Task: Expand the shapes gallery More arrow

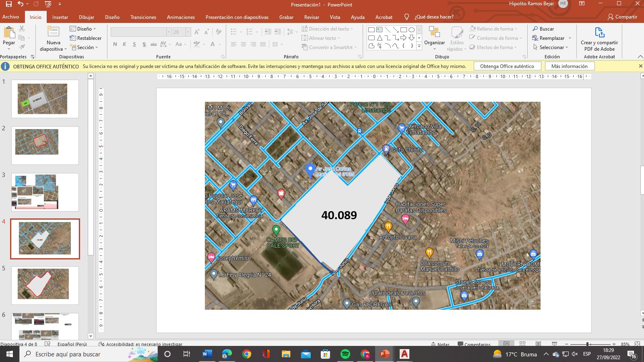Action: pyautogui.click(x=419, y=46)
